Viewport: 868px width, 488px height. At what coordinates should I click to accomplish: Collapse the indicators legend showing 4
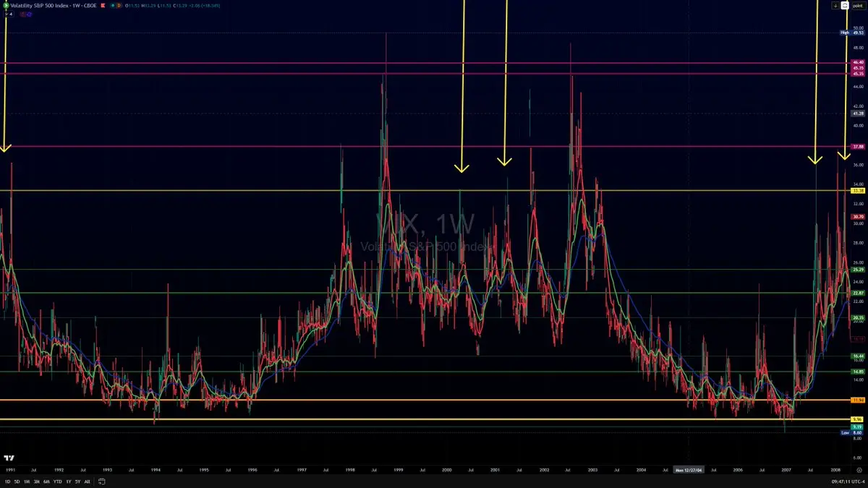(x=8, y=14)
